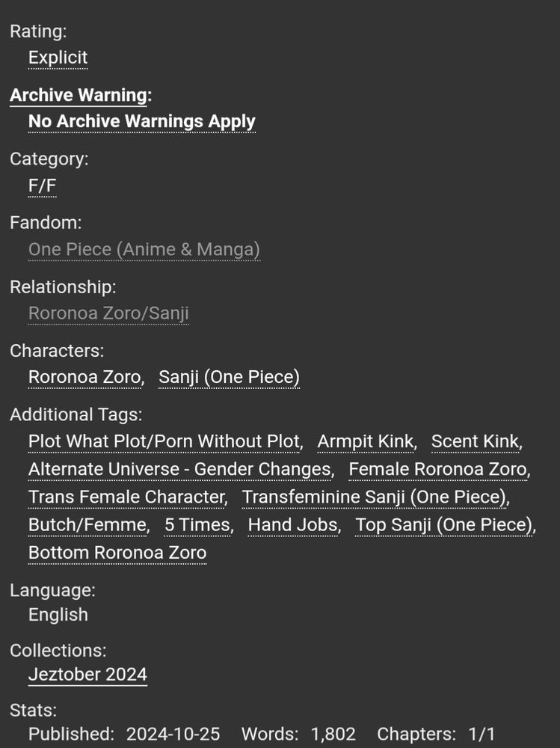Open the Butch/Femme tag
The height and width of the screenshot is (748, 560).
click(87, 525)
